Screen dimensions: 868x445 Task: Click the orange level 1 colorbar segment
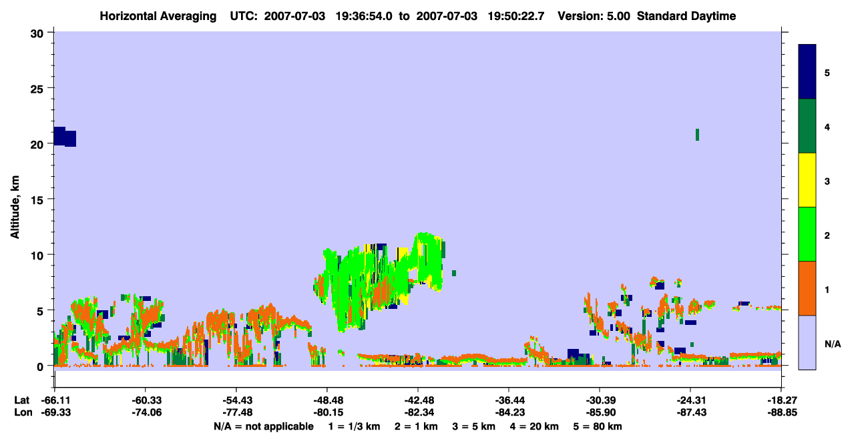[807, 288]
